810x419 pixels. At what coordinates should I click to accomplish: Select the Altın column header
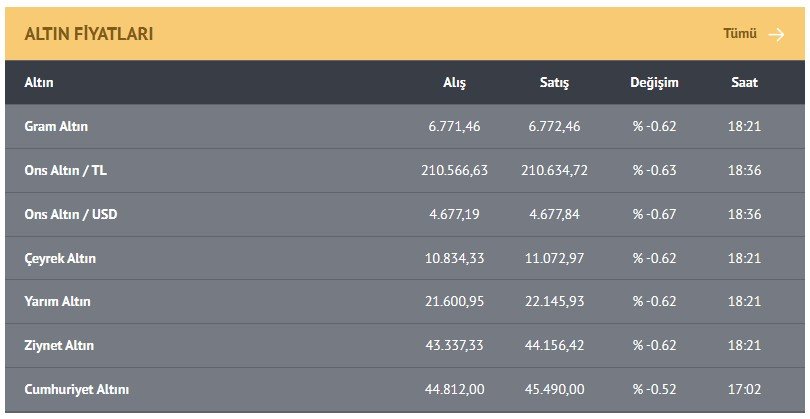coord(39,82)
